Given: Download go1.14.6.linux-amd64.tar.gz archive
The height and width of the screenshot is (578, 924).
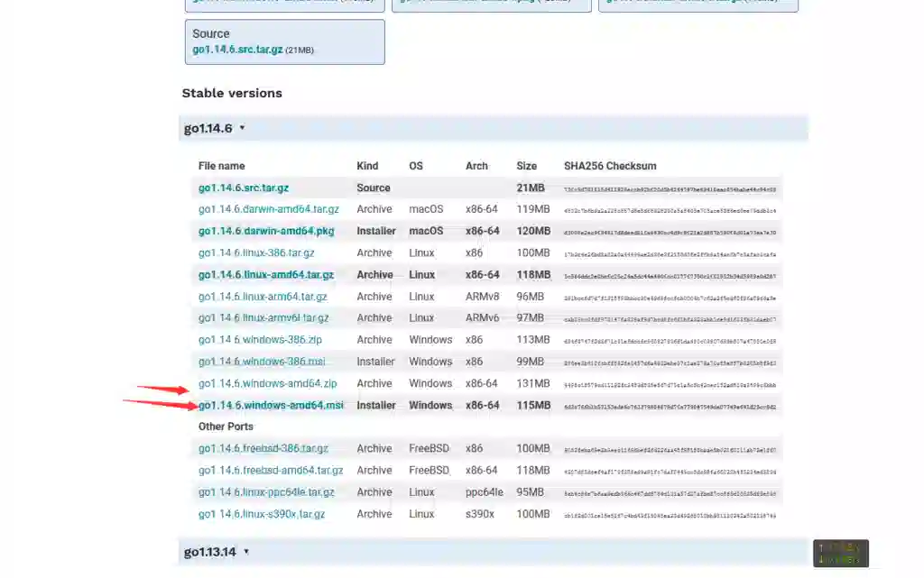Looking at the screenshot, I should (266, 274).
